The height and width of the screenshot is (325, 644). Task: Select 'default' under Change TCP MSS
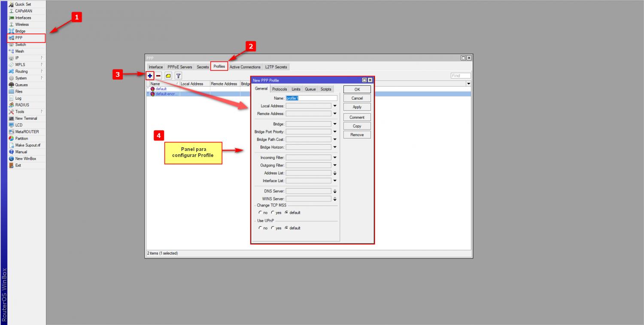click(x=286, y=213)
